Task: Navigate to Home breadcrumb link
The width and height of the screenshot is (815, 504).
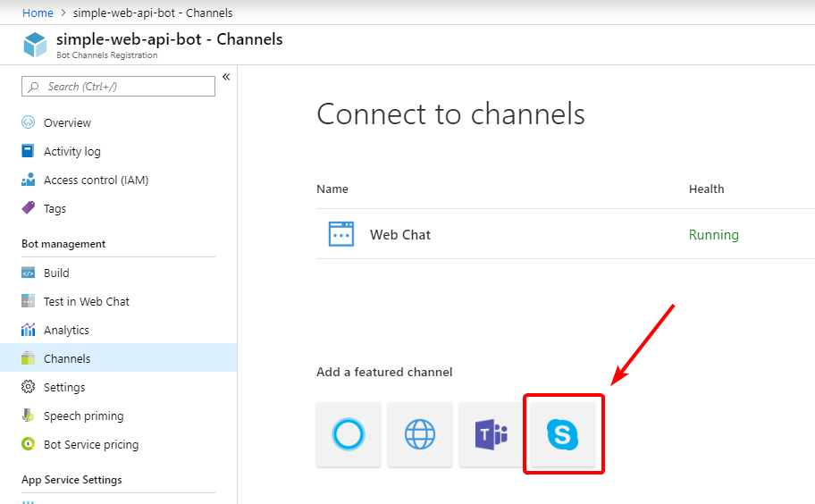Action: click(x=38, y=13)
